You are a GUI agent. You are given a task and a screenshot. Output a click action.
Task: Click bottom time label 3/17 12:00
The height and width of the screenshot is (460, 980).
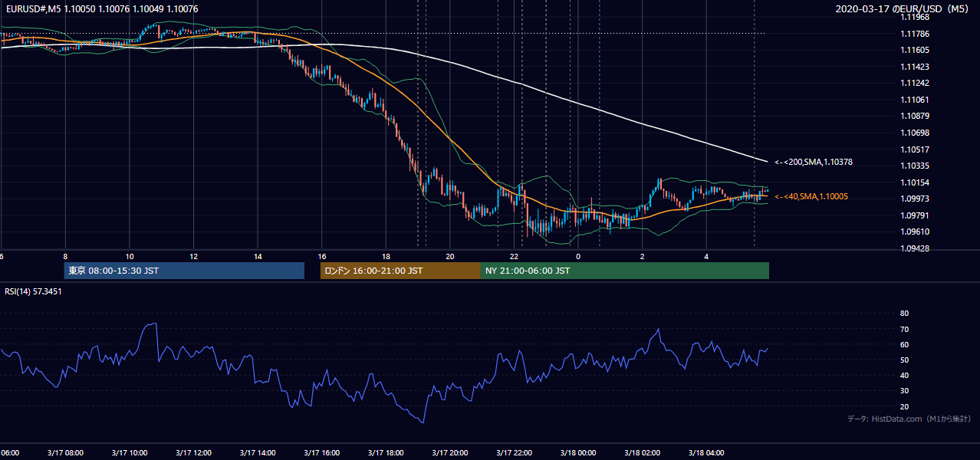[193, 452]
